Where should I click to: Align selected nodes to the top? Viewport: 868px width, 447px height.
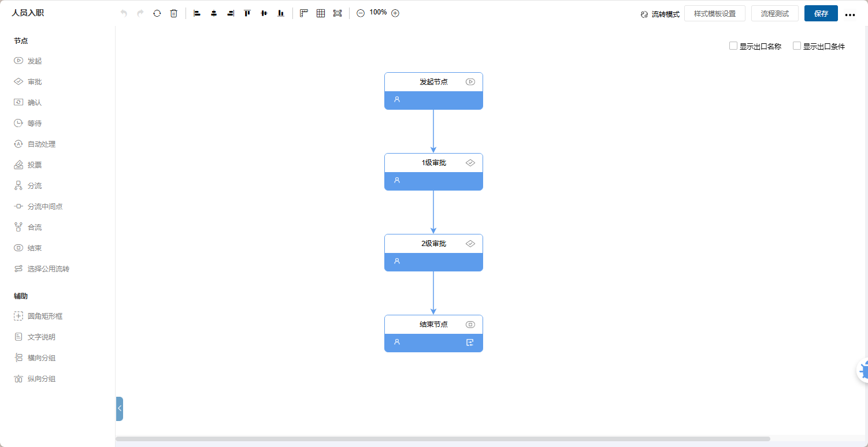click(247, 13)
